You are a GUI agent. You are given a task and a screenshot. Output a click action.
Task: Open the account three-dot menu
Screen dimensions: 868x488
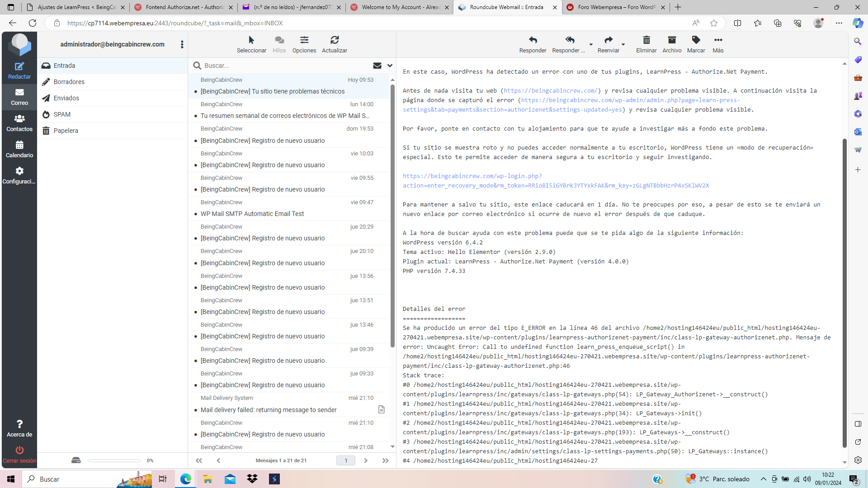(182, 44)
